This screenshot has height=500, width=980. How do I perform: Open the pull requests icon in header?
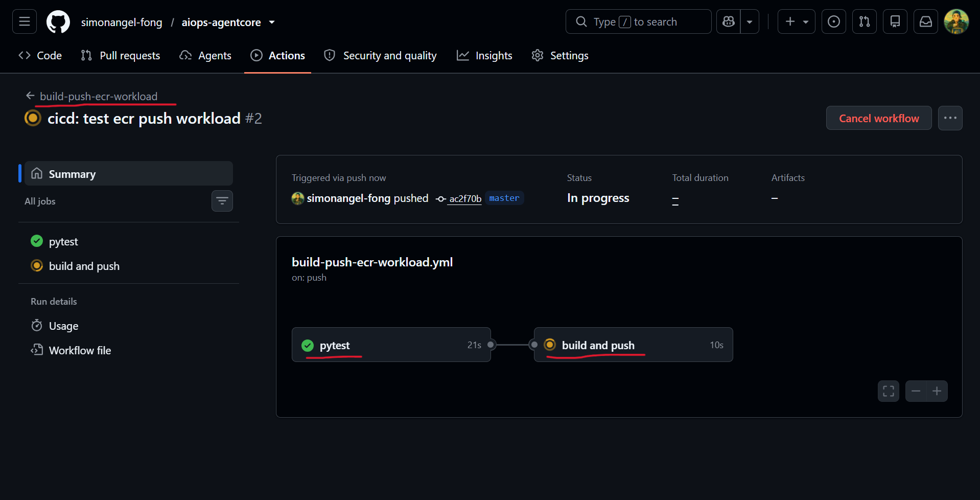pos(865,21)
